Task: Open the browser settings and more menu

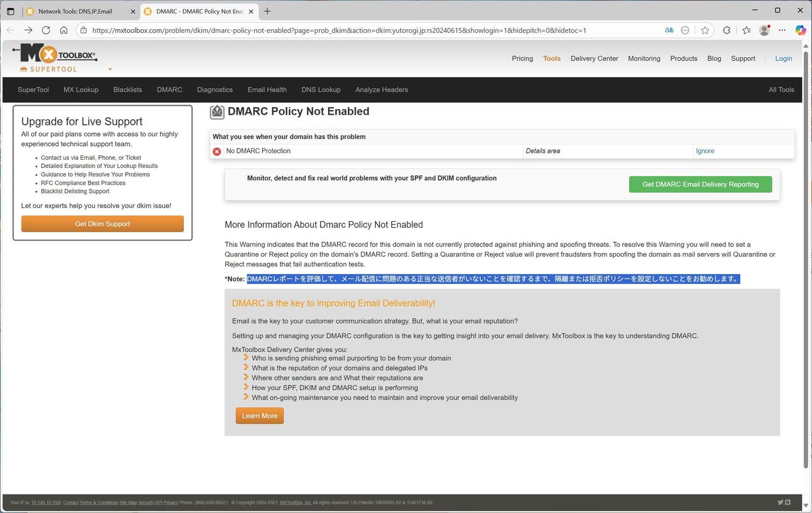Action: (x=782, y=30)
